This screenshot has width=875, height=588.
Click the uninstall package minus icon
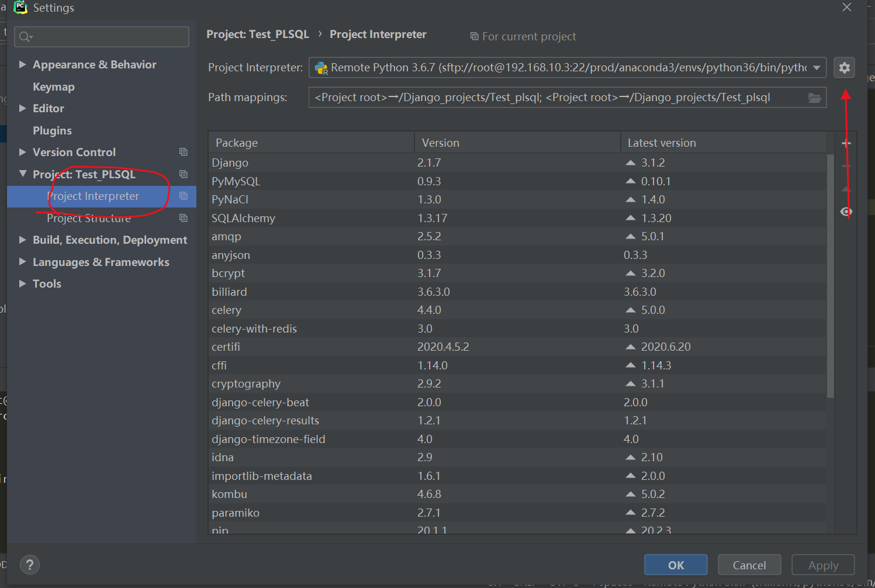[846, 166]
